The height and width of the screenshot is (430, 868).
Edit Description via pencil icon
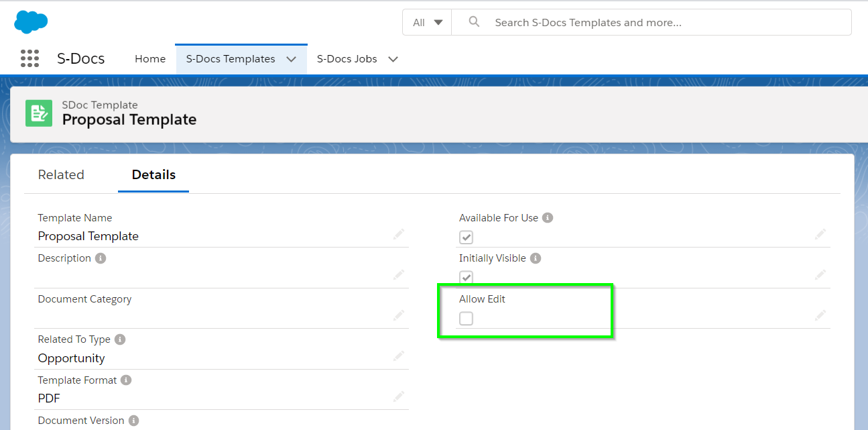[399, 274]
